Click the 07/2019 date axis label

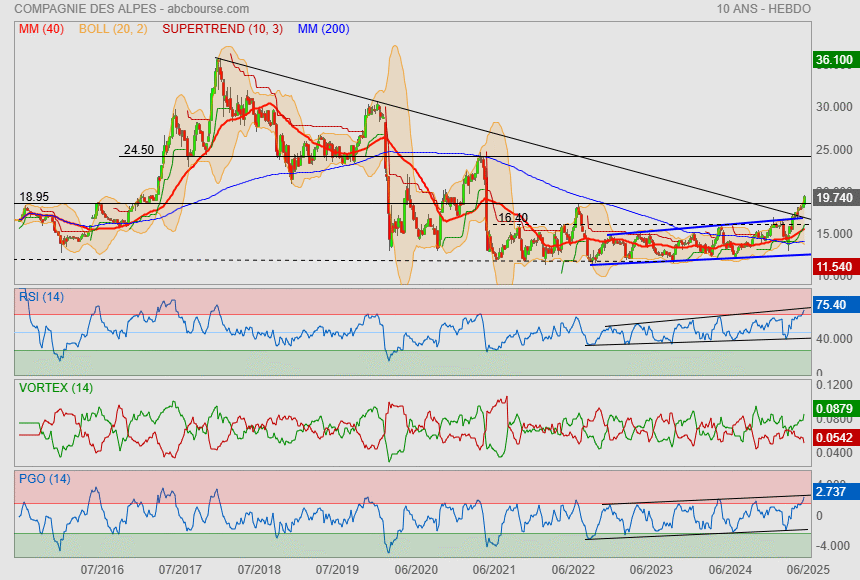[337, 570]
